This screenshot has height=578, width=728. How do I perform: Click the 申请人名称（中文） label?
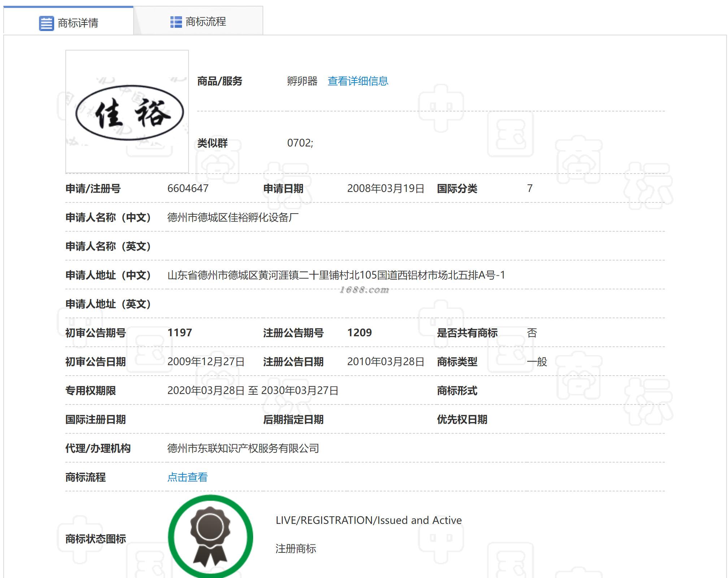108,217
